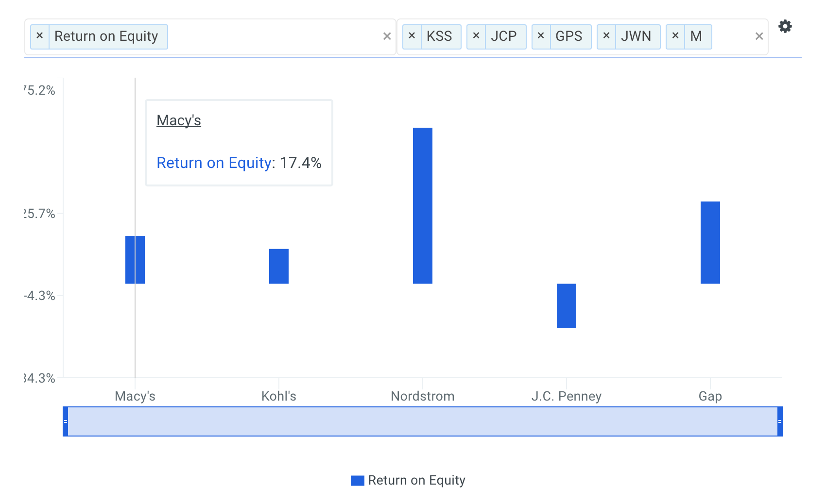Click the right handle of the range slider
This screenshot has height=504, width=826.
780,421
